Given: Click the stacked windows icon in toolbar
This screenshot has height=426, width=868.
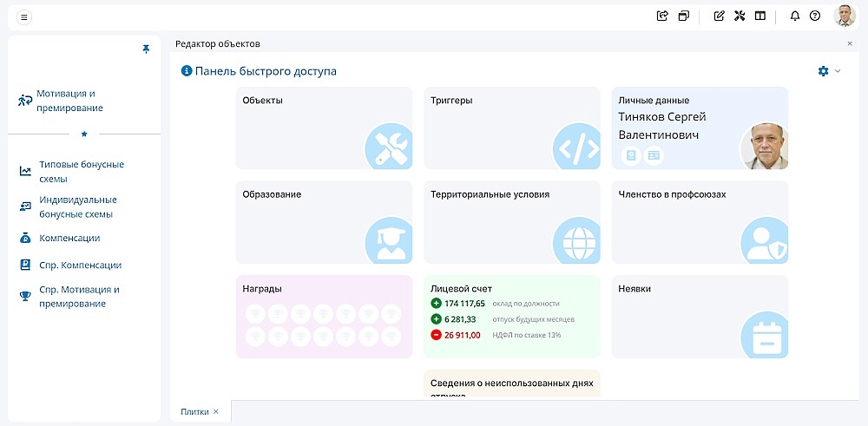Looking at the screenshot, I should [x=684, y=16].
